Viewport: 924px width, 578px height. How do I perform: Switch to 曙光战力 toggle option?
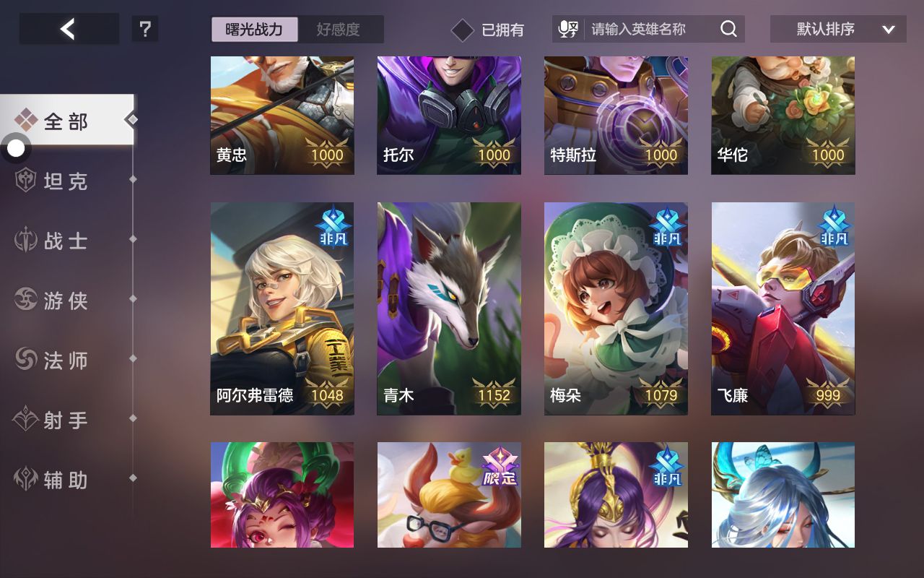254,30
